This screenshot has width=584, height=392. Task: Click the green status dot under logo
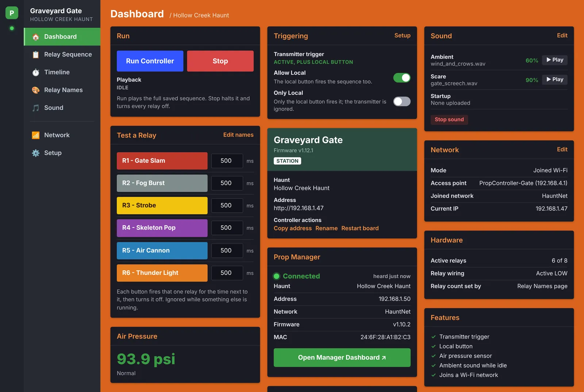12,28
